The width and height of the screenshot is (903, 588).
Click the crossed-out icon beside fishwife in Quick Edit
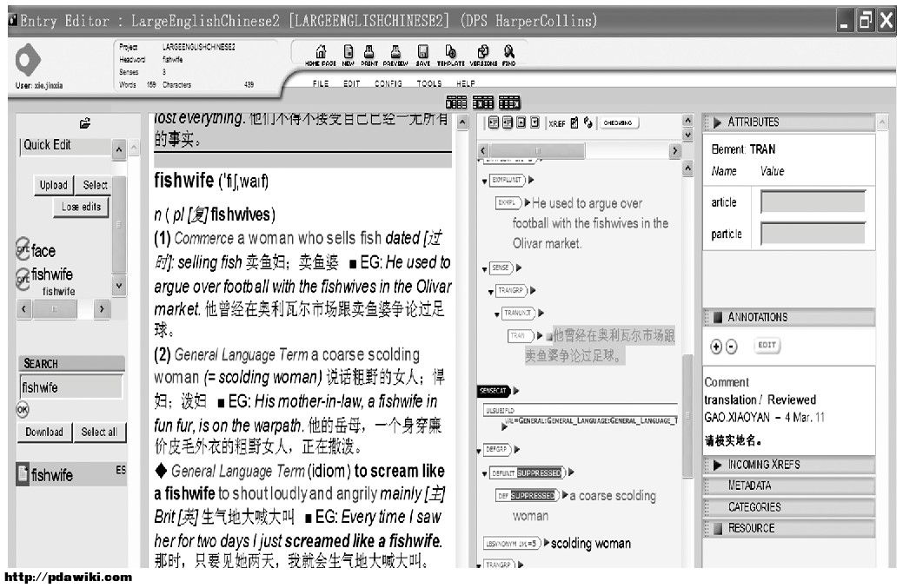23,278
